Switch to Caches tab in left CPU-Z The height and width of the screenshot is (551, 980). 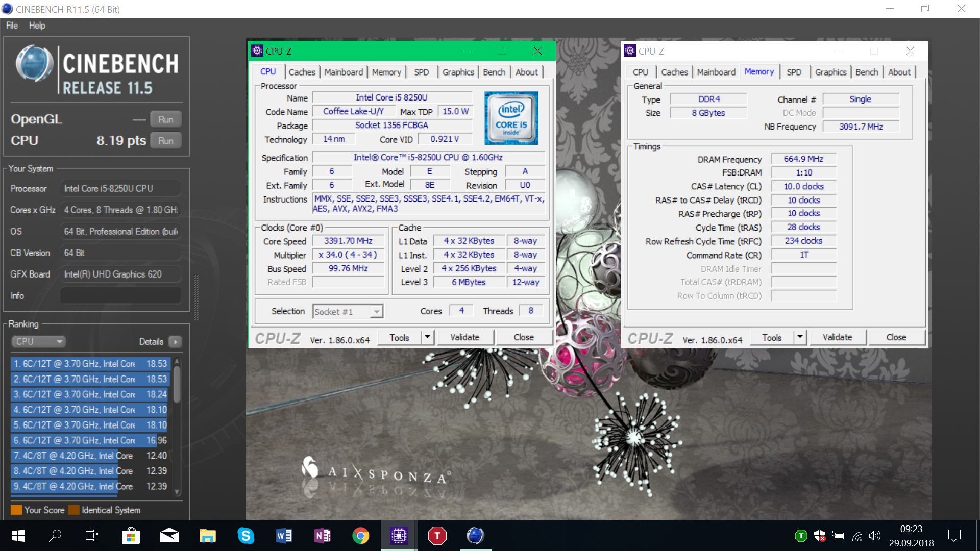(302, 72)
